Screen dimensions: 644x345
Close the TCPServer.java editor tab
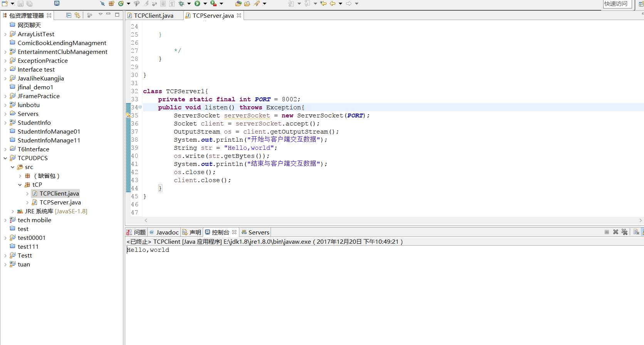click(239, 15)
